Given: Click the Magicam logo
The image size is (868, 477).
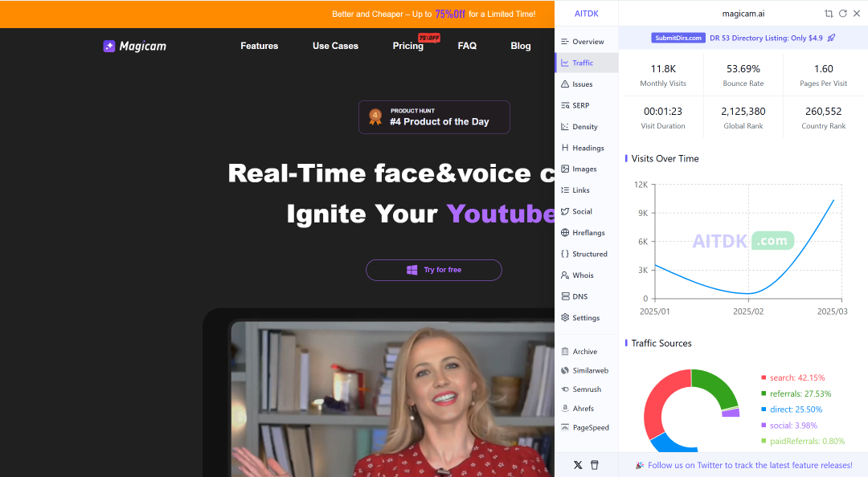Looking at the screenshot, I should (x=134, y=46).
